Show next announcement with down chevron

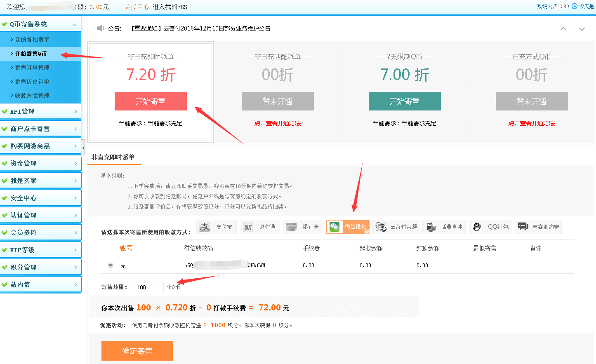click(582, 29)
